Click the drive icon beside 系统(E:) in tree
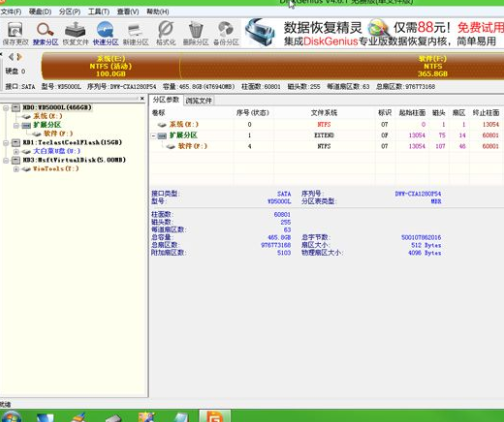Image resolution: width=504 pixels, height=422 pixels. 26,116
